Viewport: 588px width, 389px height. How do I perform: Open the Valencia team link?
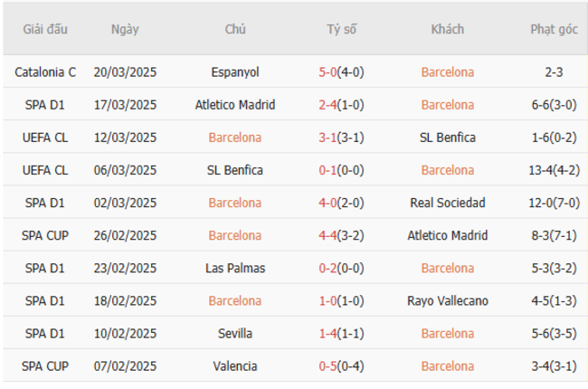[x=234, y=366]
